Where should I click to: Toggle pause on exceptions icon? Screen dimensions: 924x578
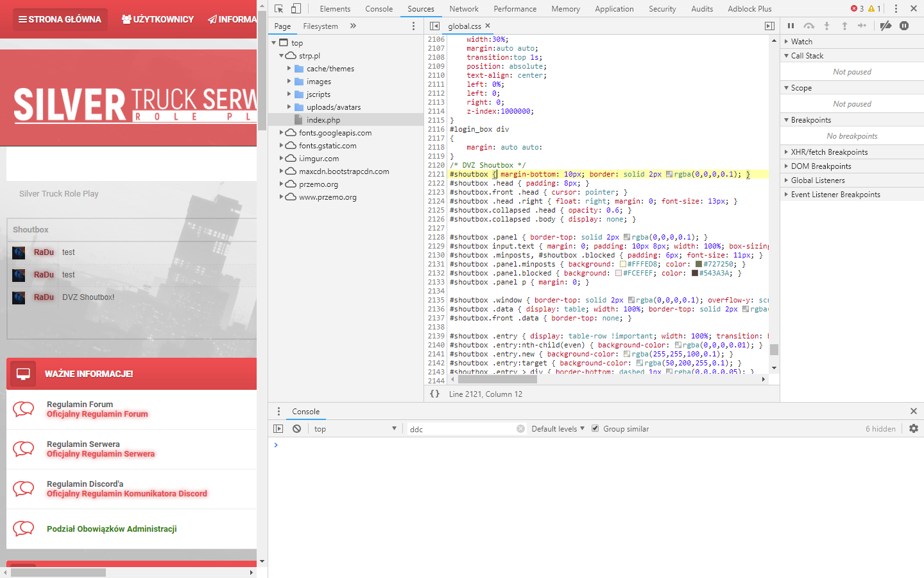904,26
